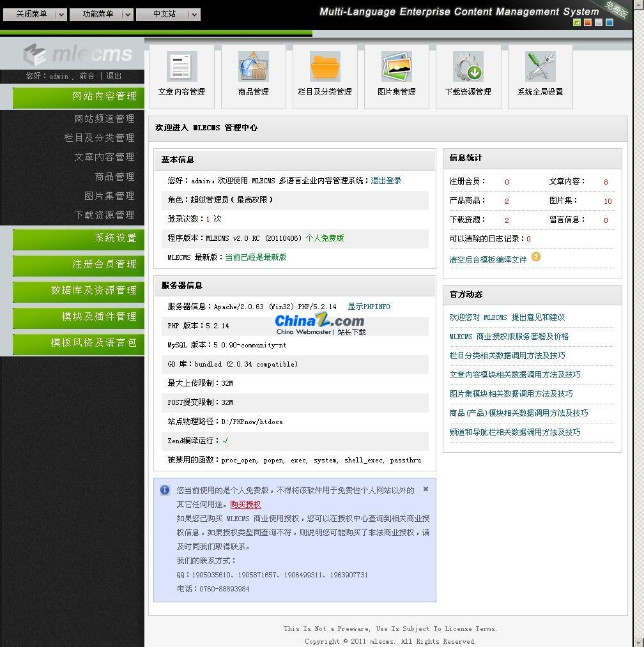Select the orange theme color swatch
Screen dimensions: 644x647
(x=588, y=23)
